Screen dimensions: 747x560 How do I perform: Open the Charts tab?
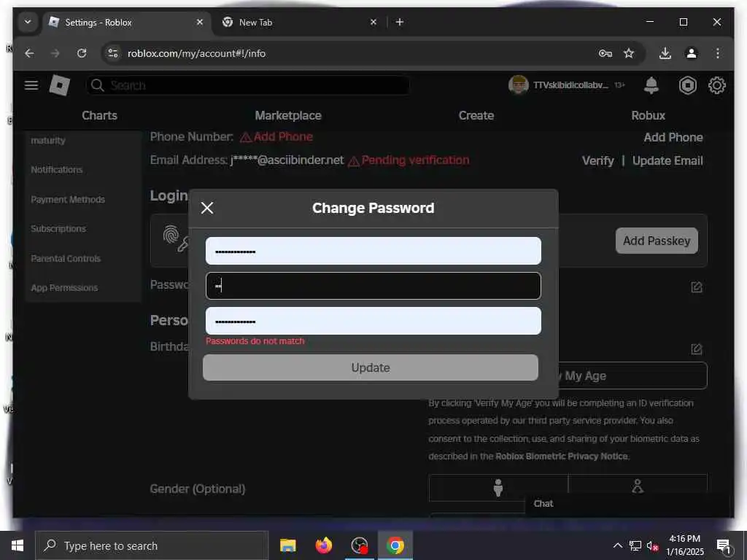(99, 116)
